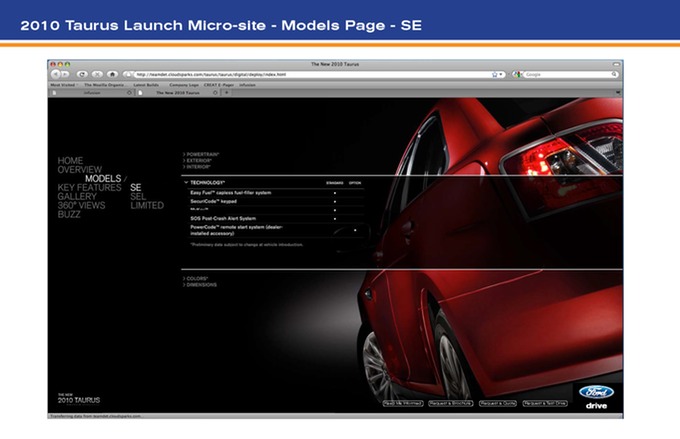Select the LIMITED model
680x439 pixels.
pyautogui.click(x=147, y=206)
